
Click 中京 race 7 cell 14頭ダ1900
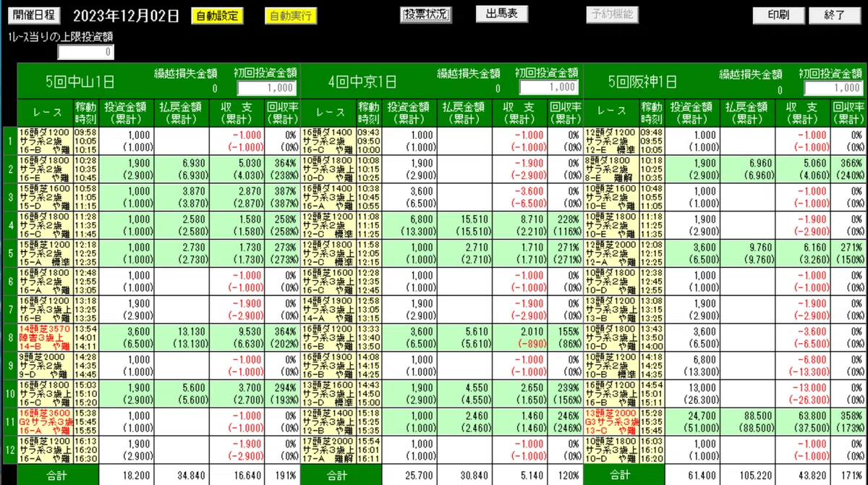point(328,309)
